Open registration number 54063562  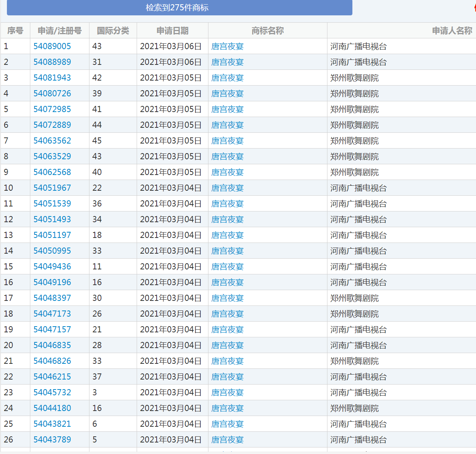coord(52,141)
